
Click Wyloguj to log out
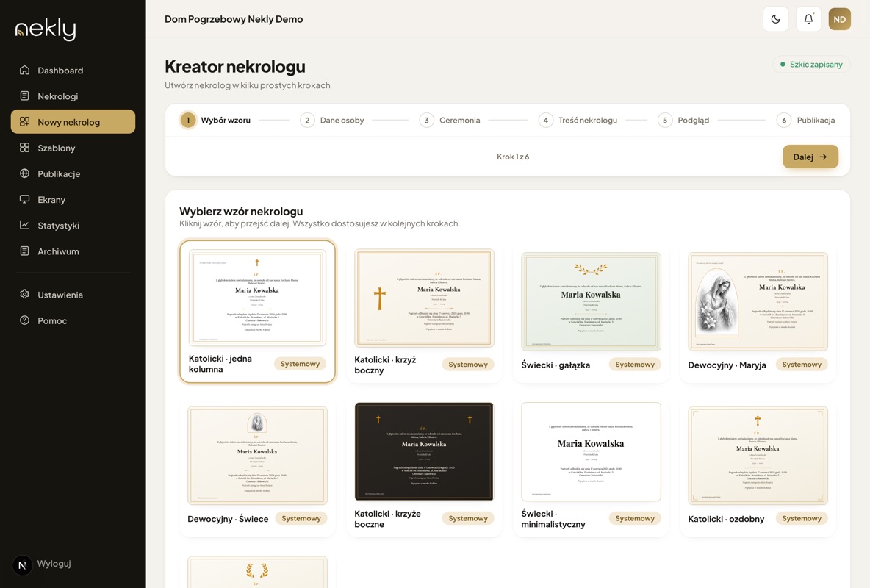(54, 564)
